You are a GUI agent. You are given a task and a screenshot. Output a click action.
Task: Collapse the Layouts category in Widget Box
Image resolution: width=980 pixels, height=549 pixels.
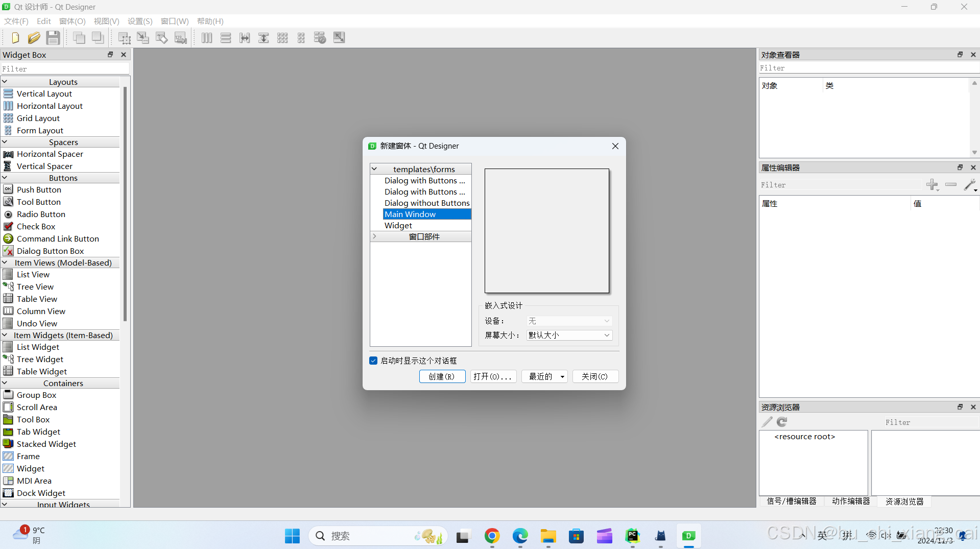5,82
